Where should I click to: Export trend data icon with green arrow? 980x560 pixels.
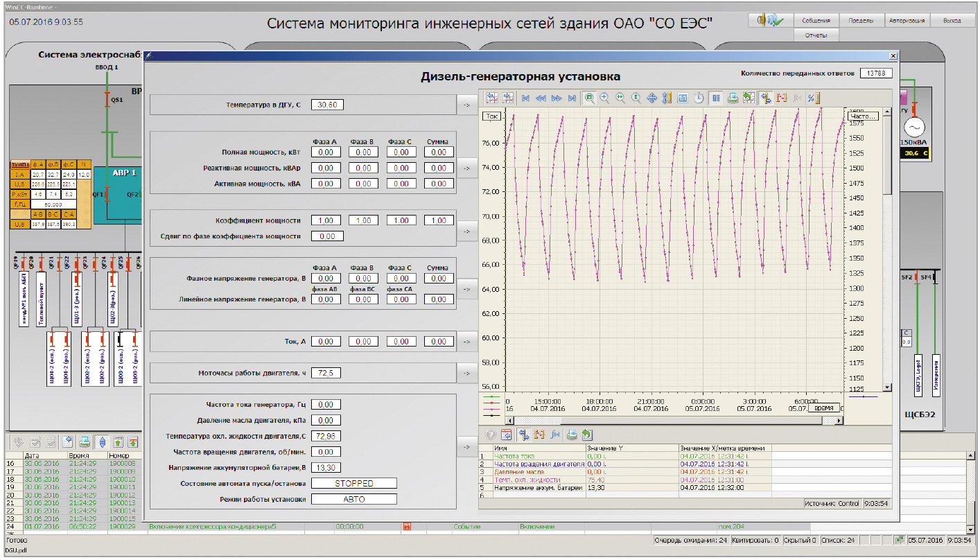click(748, 98)
